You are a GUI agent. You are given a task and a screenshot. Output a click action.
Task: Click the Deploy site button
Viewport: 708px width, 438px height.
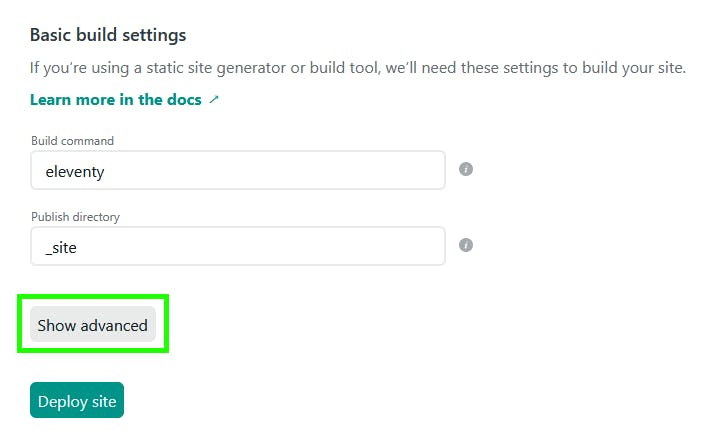pos(77,400)
